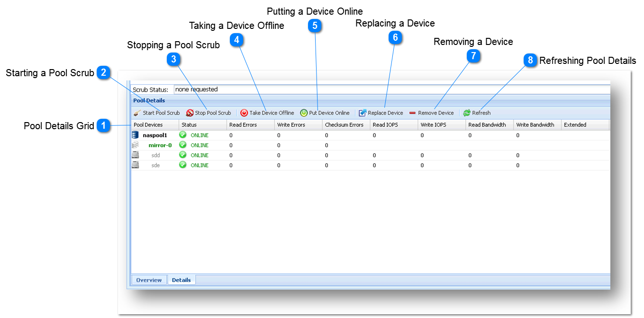
Task: Select the Details tab
Action: (181, 280)
